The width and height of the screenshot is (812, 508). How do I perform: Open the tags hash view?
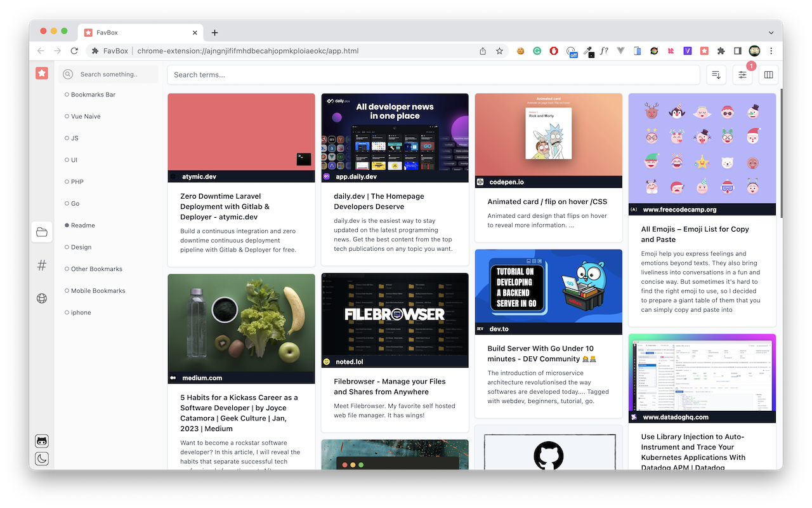pos(42,265)
